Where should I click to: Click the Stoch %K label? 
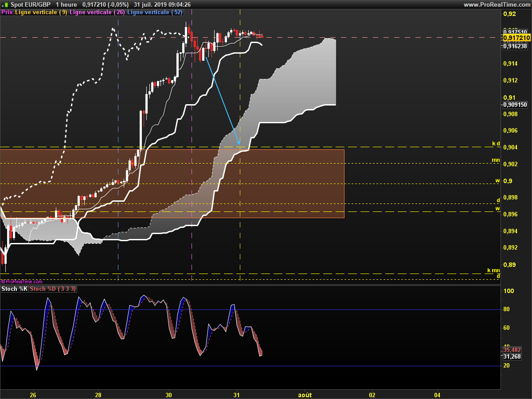pyautogui.click(x=14, y=289)
